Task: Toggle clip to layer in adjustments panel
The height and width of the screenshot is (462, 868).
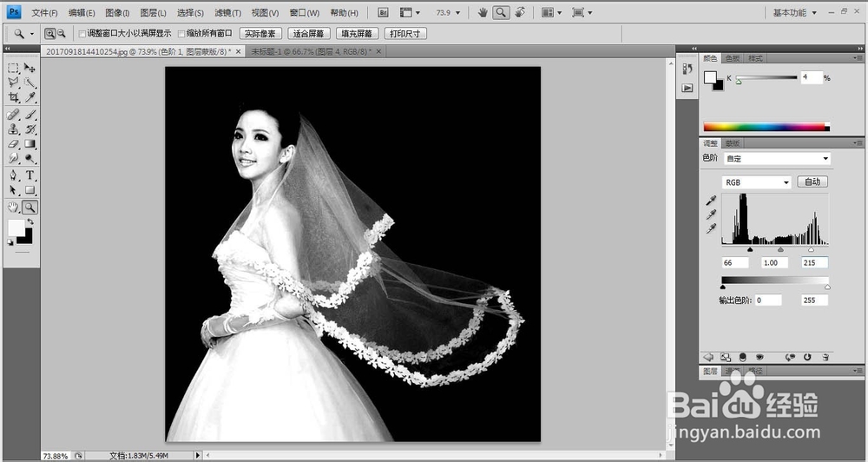Action: click(743, 357)
